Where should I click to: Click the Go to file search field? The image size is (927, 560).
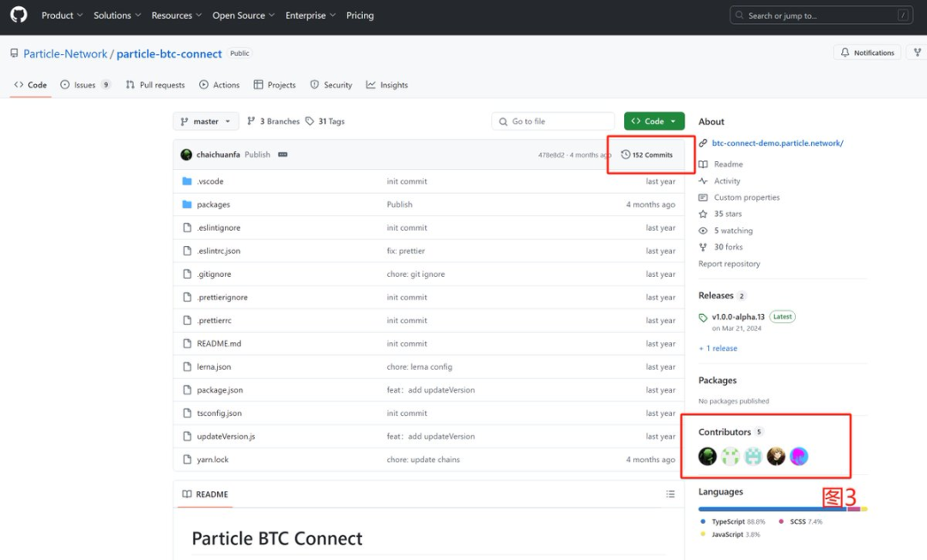554,122
